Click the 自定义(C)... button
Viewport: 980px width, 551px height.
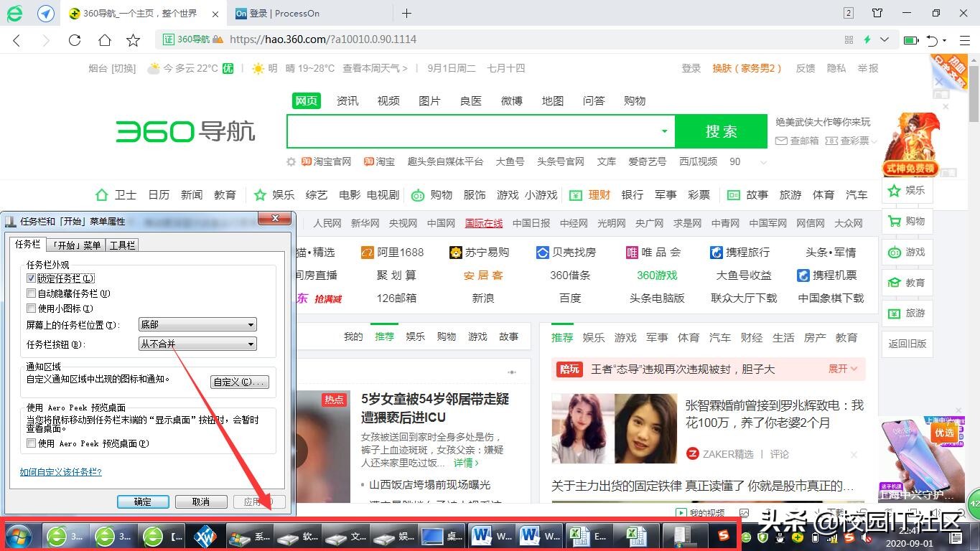click(x=240, y=382)
